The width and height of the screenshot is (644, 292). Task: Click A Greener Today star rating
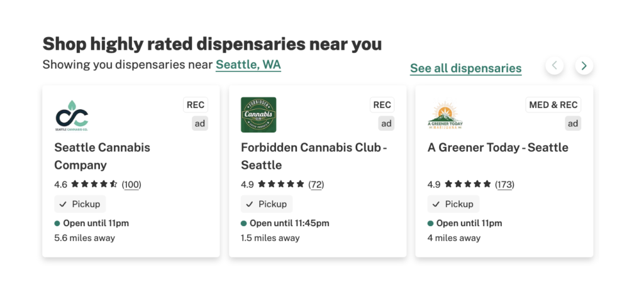(x=468, y=185)
